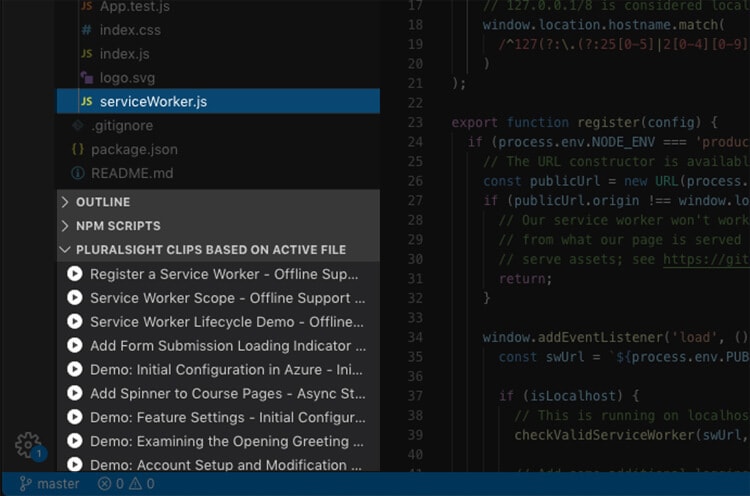The height and width of the screenshot is (496, 750).
Task: Open package.json in the explorer
Action: [x=218, y=149]
